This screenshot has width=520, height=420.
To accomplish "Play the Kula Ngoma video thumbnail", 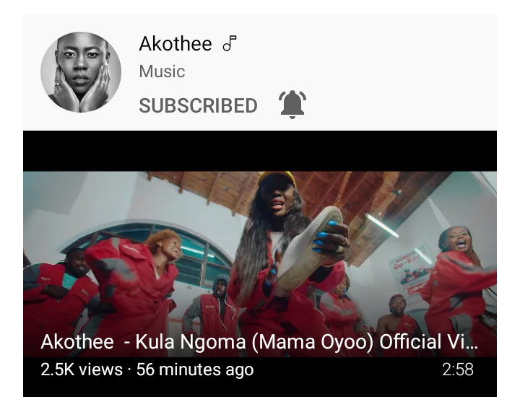I will tap(260, 263).
